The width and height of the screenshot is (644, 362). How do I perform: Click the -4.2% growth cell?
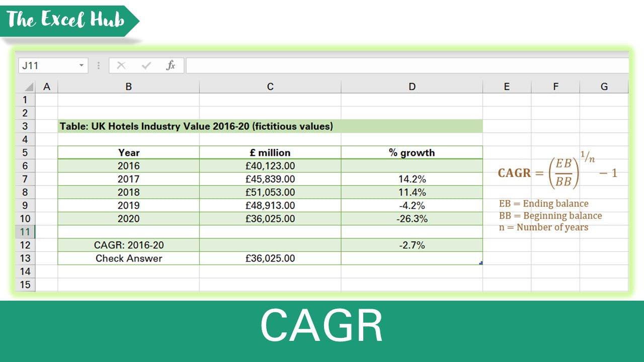tap(412, 205)
